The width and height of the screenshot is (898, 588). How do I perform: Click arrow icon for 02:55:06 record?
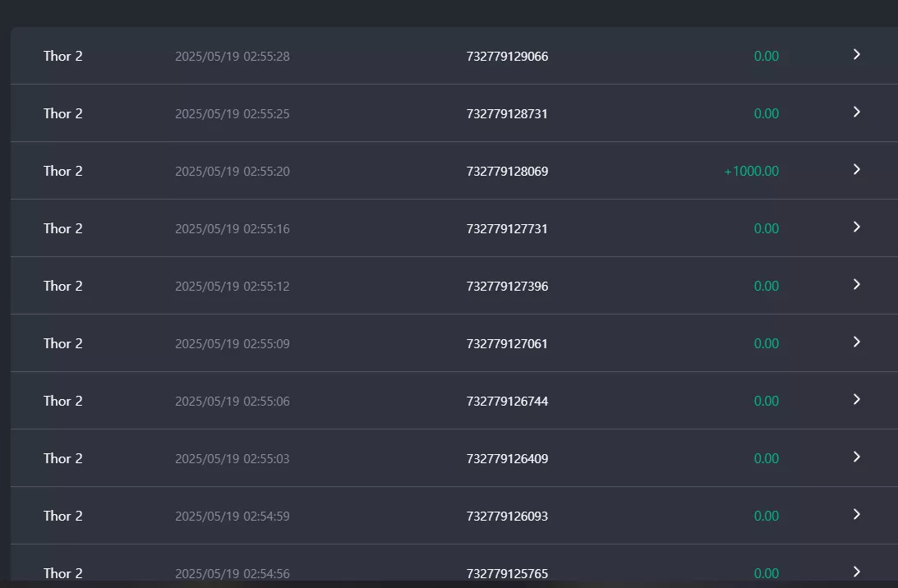[x=857, y=399]
